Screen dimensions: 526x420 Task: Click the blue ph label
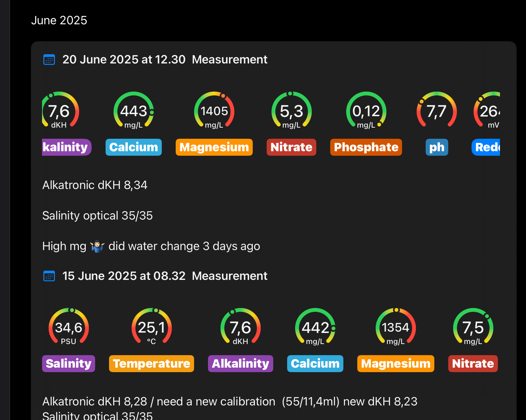coord(436,147)
